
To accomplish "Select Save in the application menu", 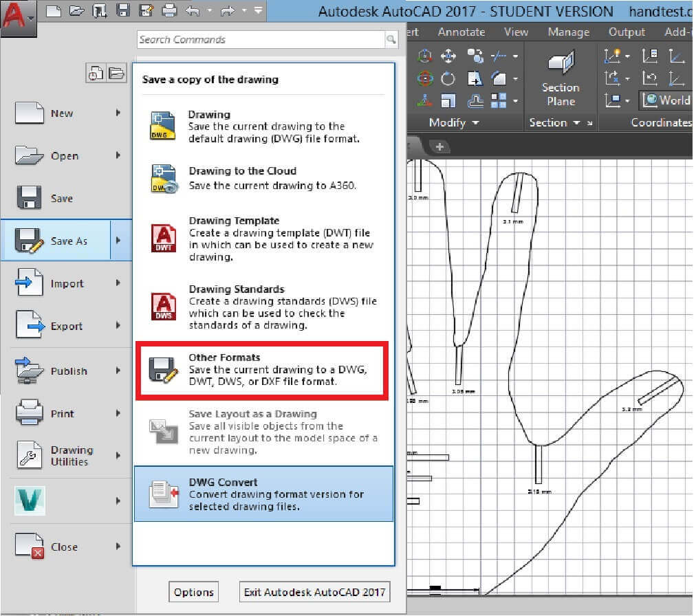I will pyautogui.click(x=67, y=198).
